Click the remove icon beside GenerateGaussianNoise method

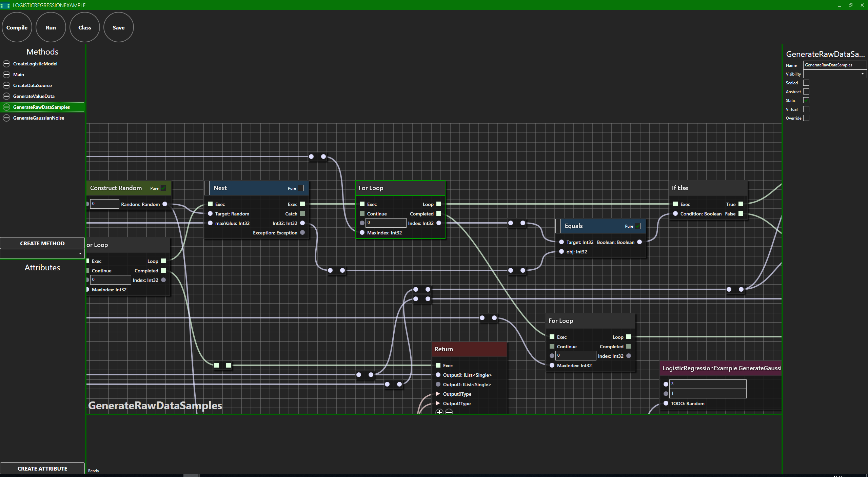[x=6, y=118]
